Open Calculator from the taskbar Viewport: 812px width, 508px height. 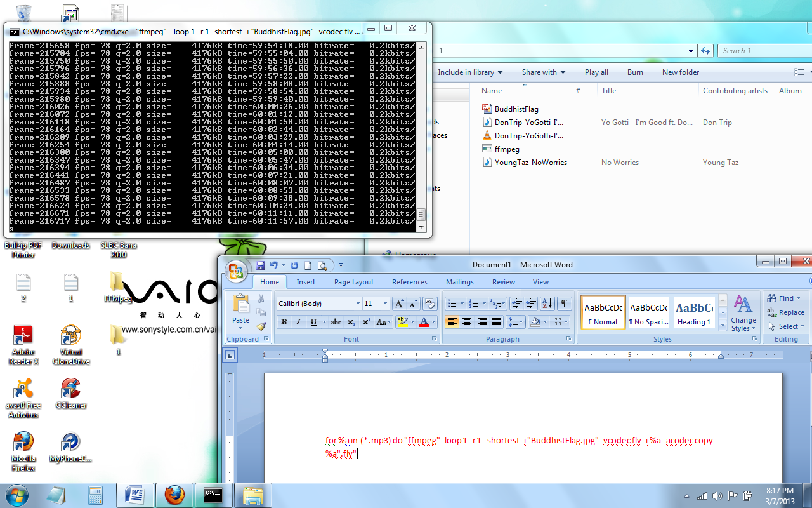point(95,495)
